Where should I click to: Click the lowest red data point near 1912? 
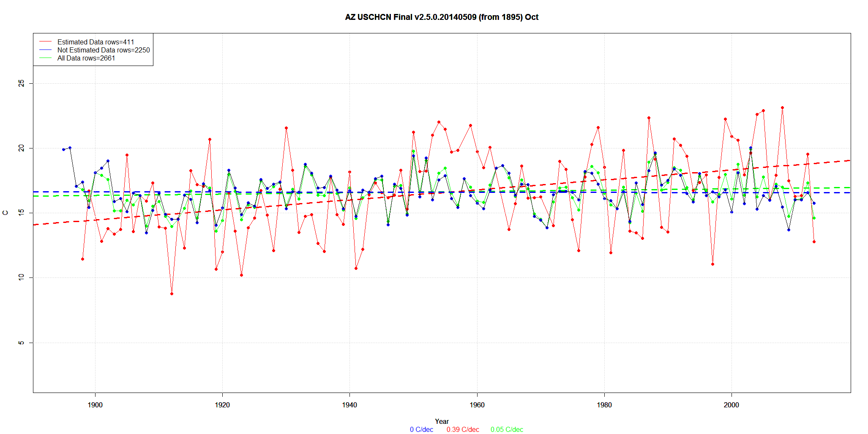point(172,294)
